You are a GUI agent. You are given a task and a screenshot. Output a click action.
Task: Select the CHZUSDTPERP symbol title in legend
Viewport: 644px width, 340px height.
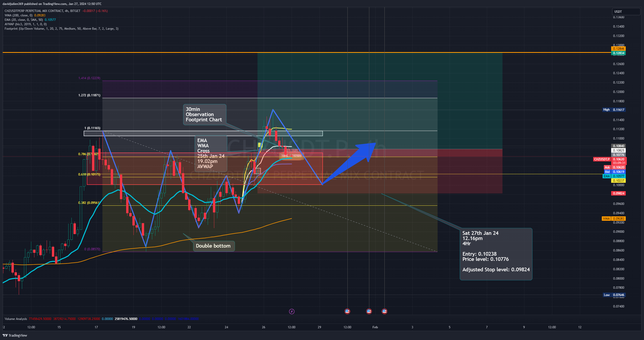coord(42,11)
